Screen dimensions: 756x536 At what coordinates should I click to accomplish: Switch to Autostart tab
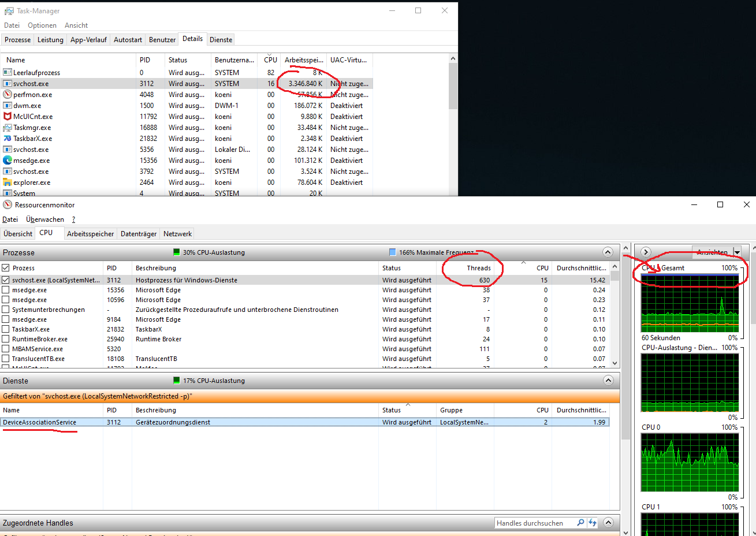point(128,40)
